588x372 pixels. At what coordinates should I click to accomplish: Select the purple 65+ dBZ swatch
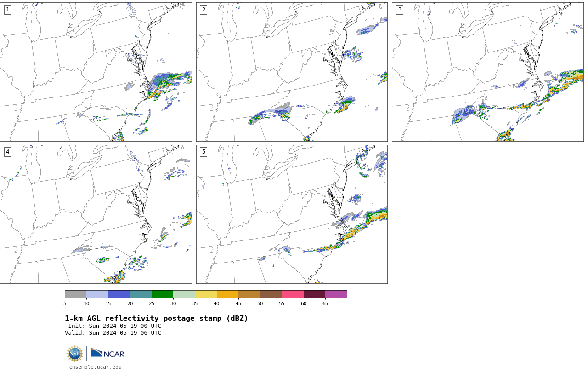pos(336,294)
